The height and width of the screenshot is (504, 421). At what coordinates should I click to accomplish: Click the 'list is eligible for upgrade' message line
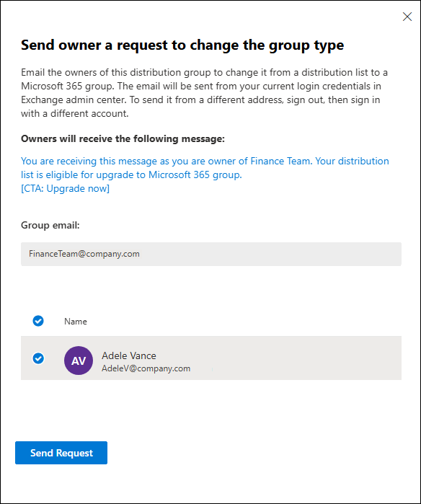pyautogui.click(x=131, y=175)
